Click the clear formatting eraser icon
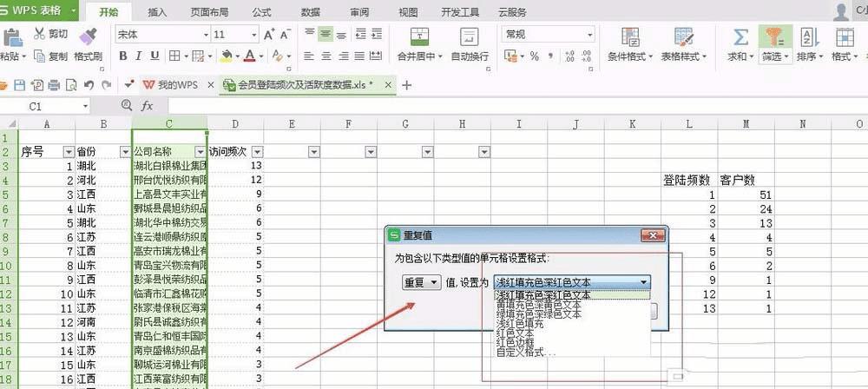Viewport: 868px width, 389px height. point(278,56)
